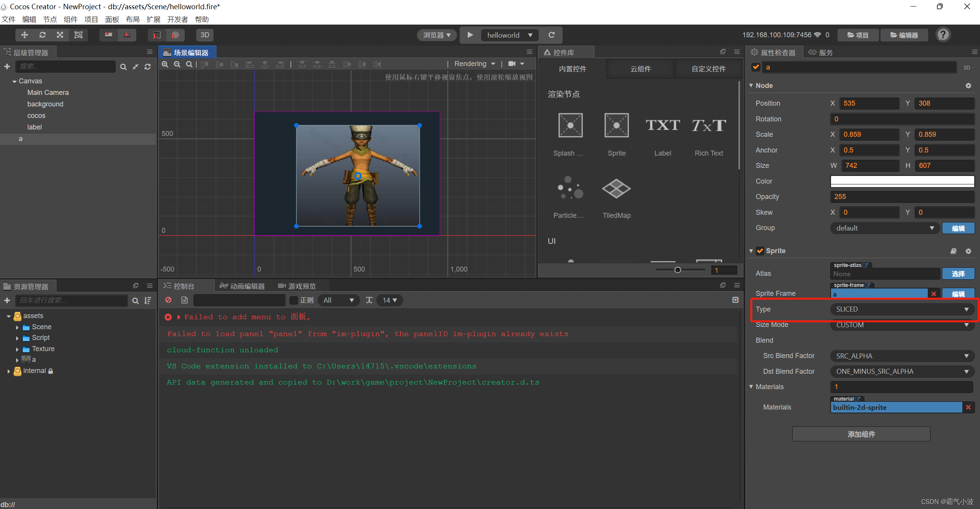Open console log level All dropdown
The height and width of the screenshot is (509, 980).
pos(338,300)
